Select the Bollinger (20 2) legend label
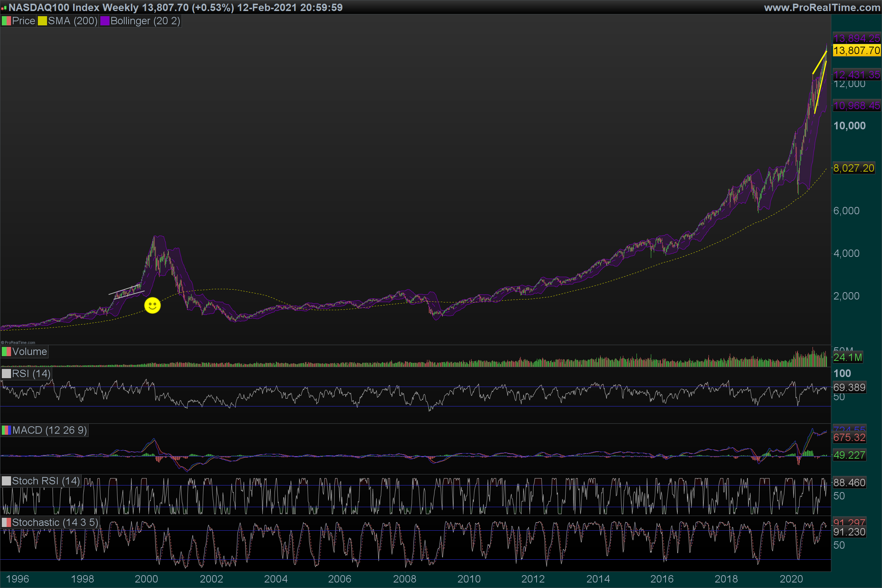The height and width of the screenshot is (588, 882). pos(145,21)
